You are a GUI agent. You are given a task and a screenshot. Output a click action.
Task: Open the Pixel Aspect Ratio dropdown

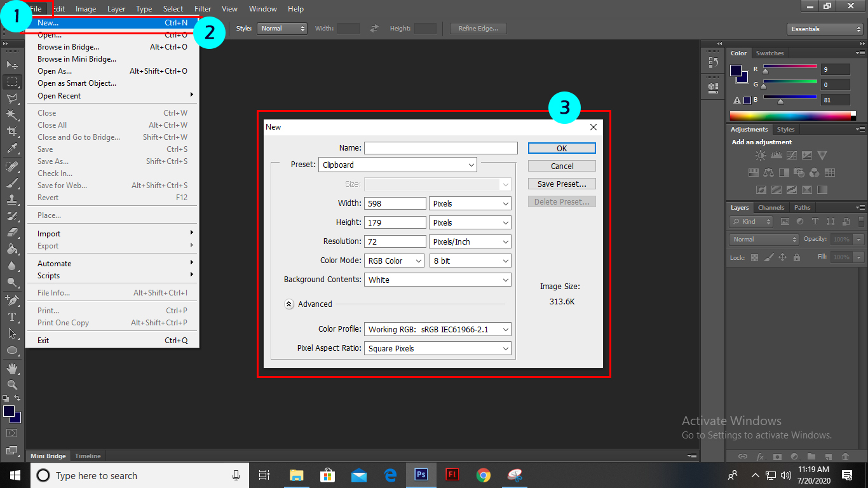438,348
